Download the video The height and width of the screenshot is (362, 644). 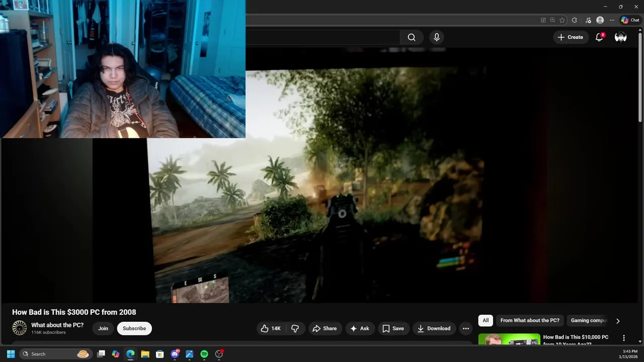[435, 328]
